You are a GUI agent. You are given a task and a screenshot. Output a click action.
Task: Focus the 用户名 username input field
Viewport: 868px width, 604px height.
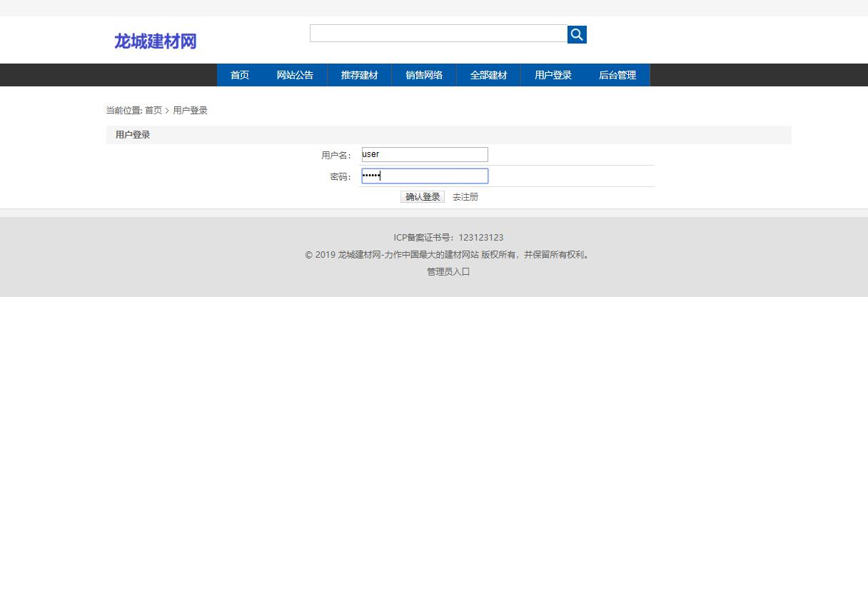pyautogui.click(x=424, y=154)
